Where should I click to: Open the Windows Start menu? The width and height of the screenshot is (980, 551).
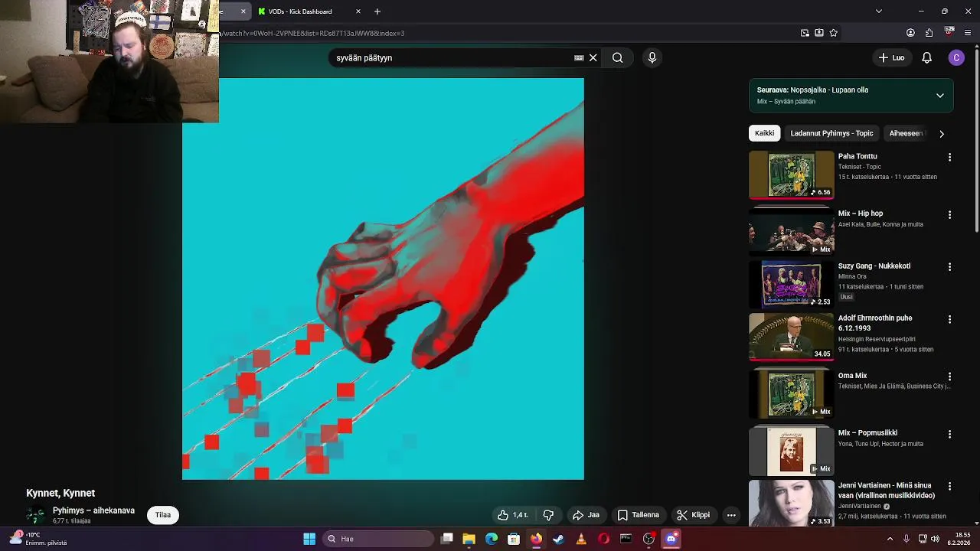coord(309,539)
